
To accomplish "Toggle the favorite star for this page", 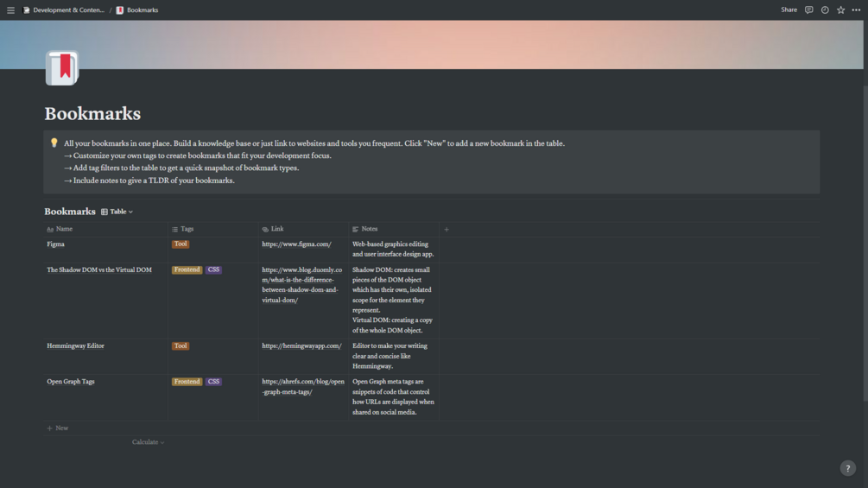I will click(x=840, y=10).
